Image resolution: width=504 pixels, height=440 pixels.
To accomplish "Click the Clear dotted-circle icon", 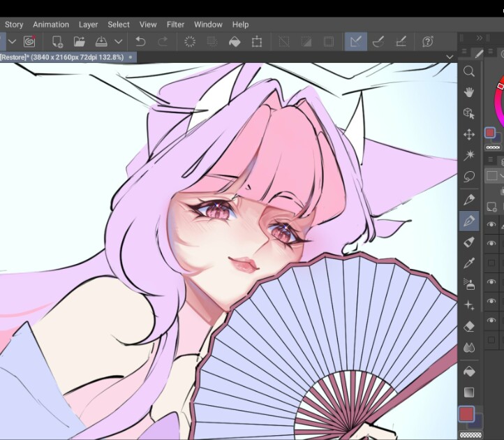I will point(190,41).
